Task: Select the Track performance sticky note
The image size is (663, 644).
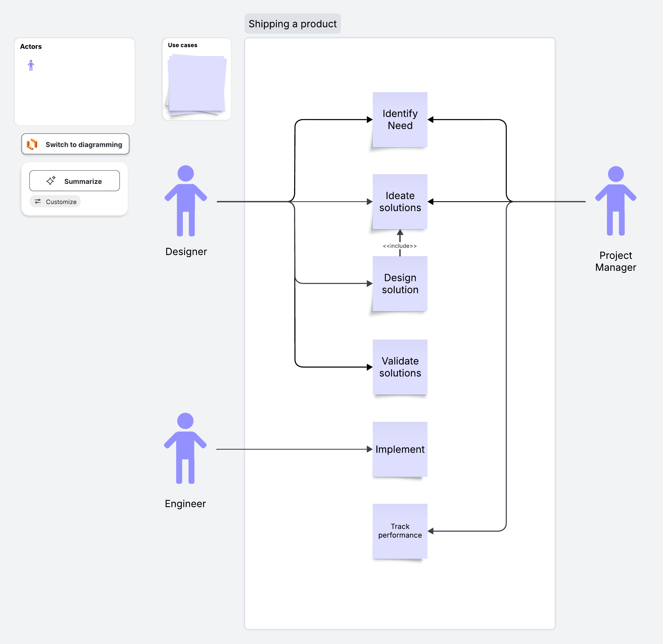Action: [400, 531]
